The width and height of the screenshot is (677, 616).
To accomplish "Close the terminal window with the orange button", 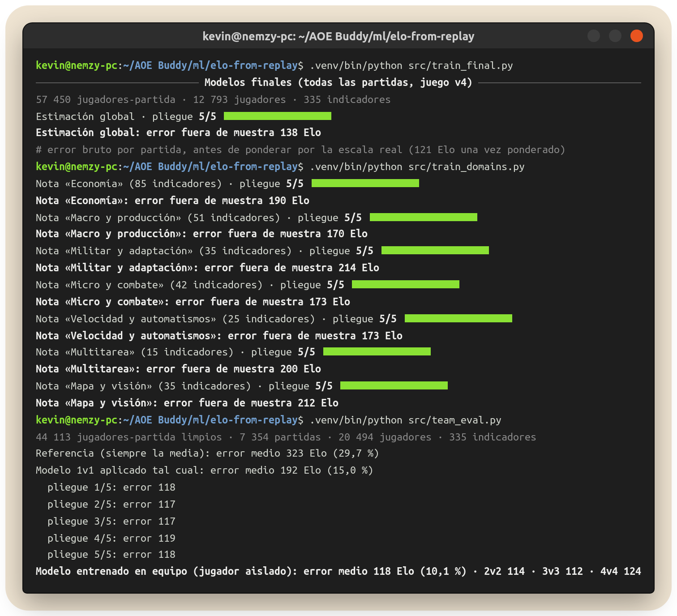I will (636, 36).
